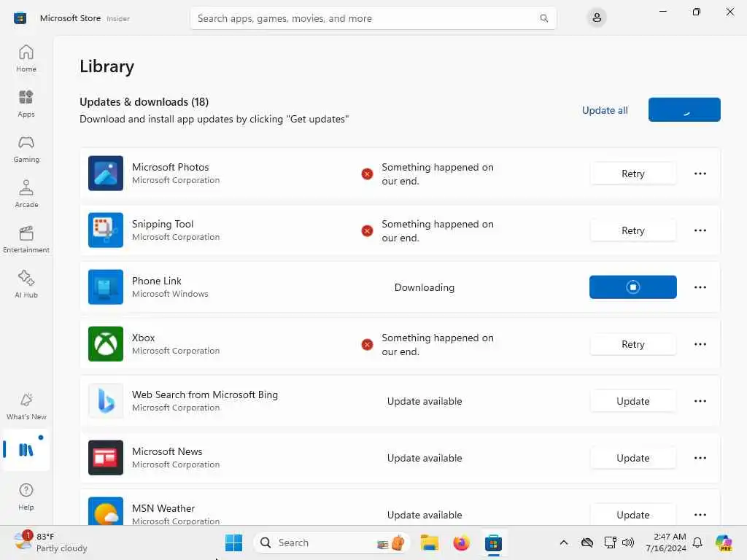The image size is (747, 560).
Task: Open the notifications bell icon
Action: point(697,542)
